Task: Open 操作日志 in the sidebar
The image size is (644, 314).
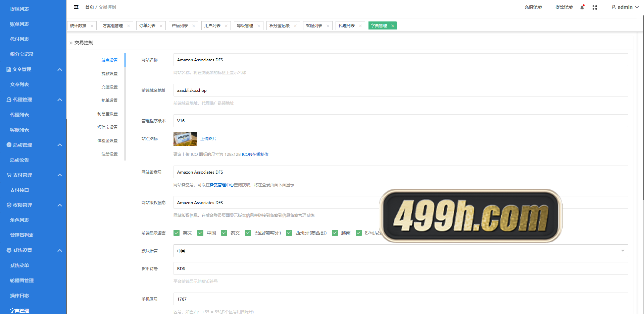Action: 19,296
